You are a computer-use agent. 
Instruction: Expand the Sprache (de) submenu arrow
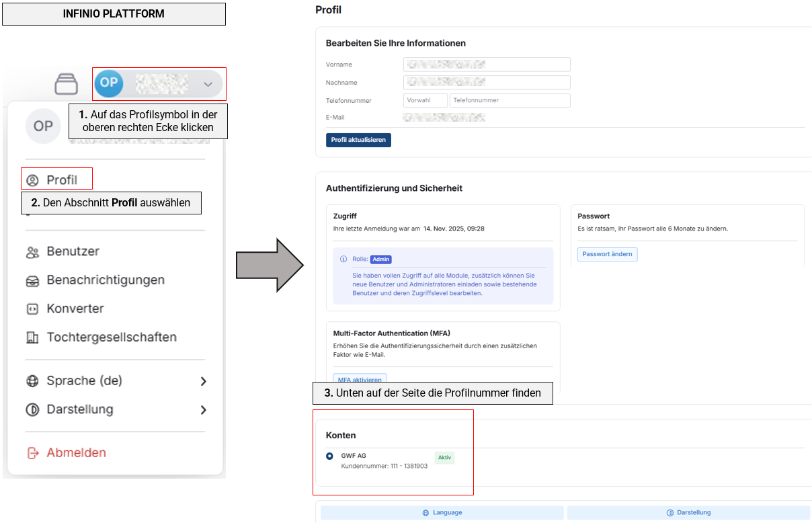203,381
